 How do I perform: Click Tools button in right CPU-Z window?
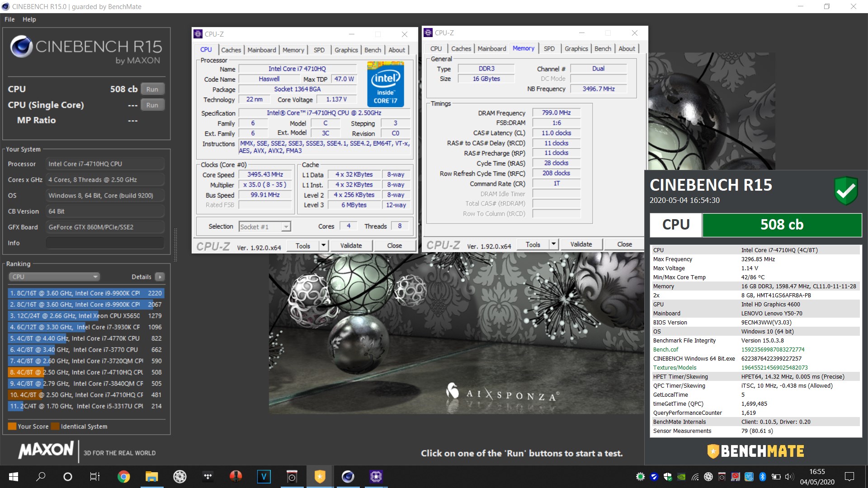(533, 244)
